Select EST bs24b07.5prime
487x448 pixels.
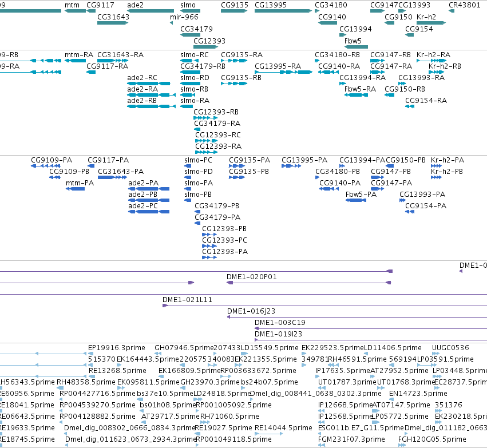(243, 388)
